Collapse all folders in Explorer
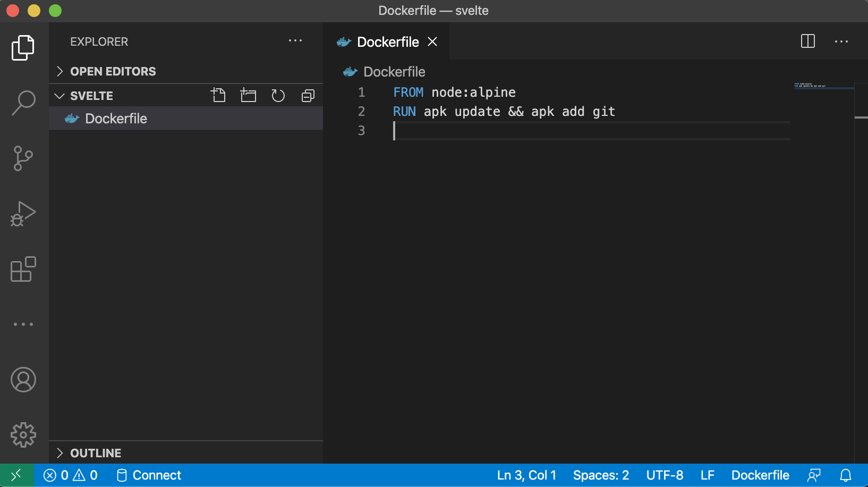This screenshot has width=868, height=487. [308, 95]
